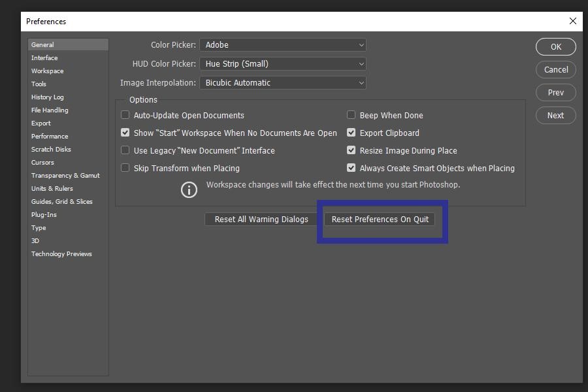Select the General preferences category

point(68,44)
